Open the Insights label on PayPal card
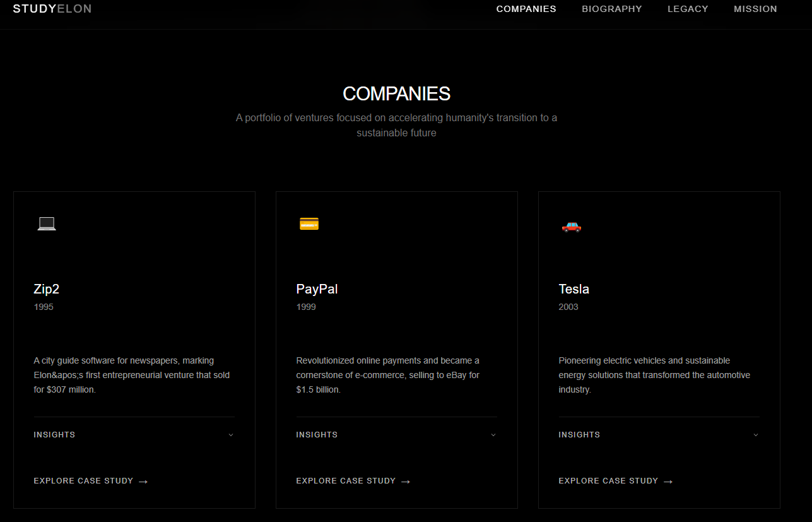The width and height of the screenshot is (812, 522). click(x=317, y=435)
